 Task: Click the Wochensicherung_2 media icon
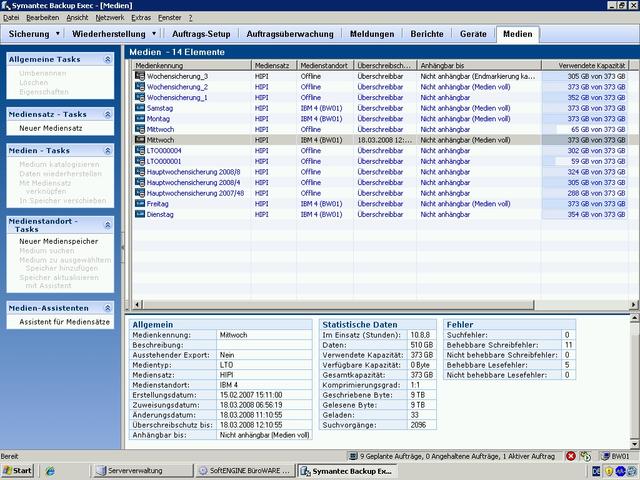[x=140, y=87]
